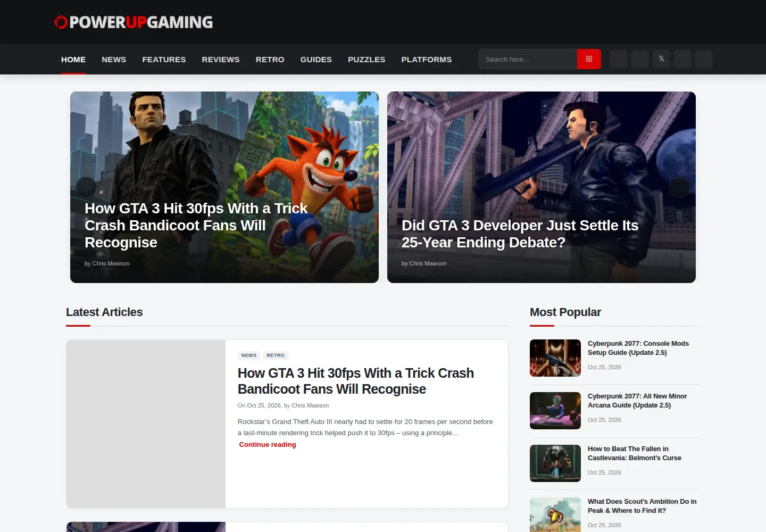The width and height of the screenshot is (766, 532).
Task: Click the Console Mods guide thumbnail
Action: tap(555, 358)
